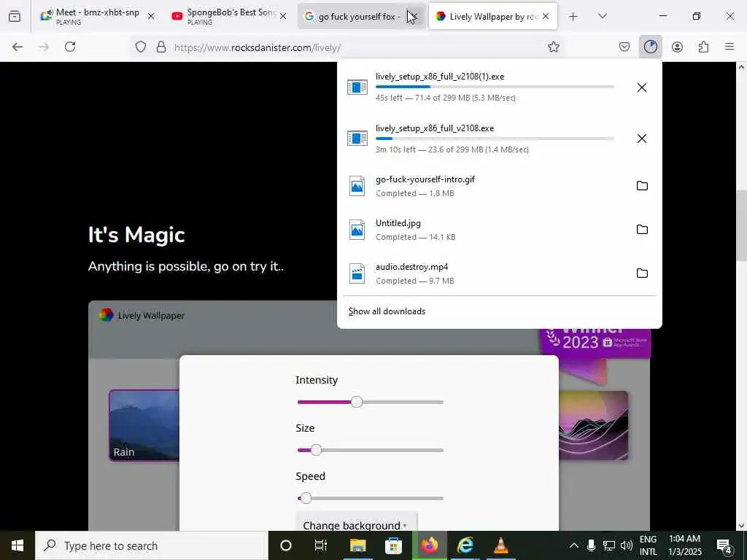Open Internet Explorer from taskbar
747x560 pixels.
(x=465, y=545)
